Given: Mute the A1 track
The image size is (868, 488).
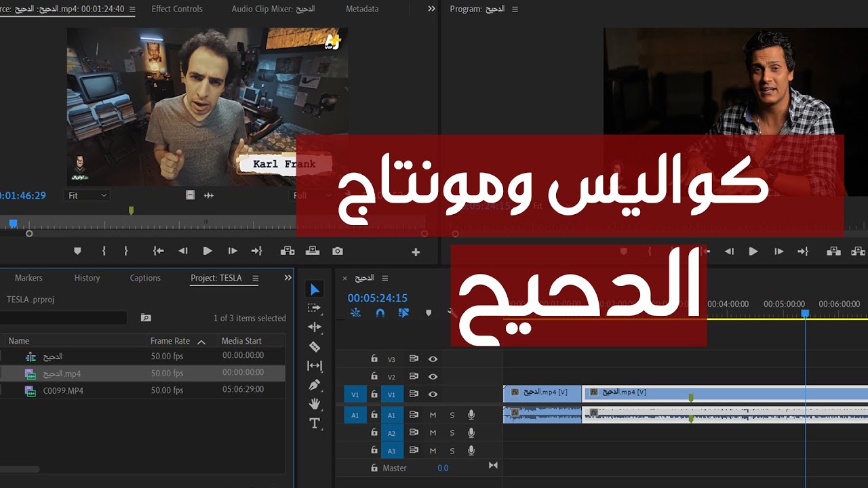Looking at the screenshot, I should point(433,415).
